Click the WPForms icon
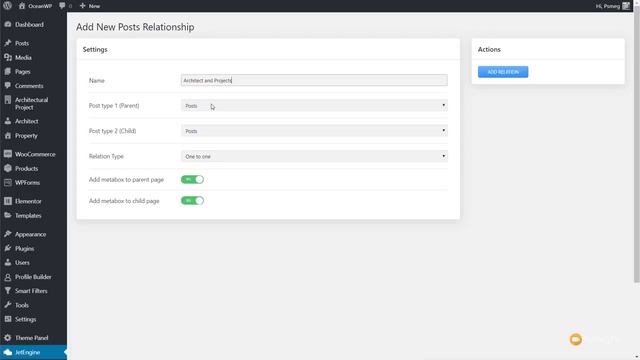Viewport: 640px width, 360px height. click(x=8, y=182)
